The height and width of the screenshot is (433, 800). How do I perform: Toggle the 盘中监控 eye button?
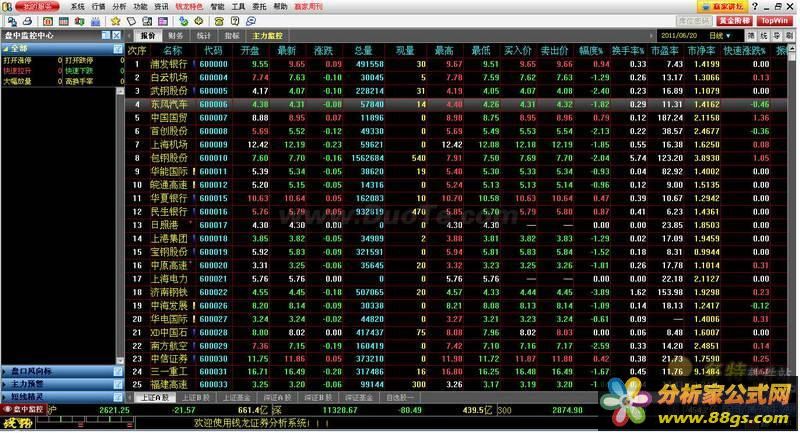pos(23,410)
